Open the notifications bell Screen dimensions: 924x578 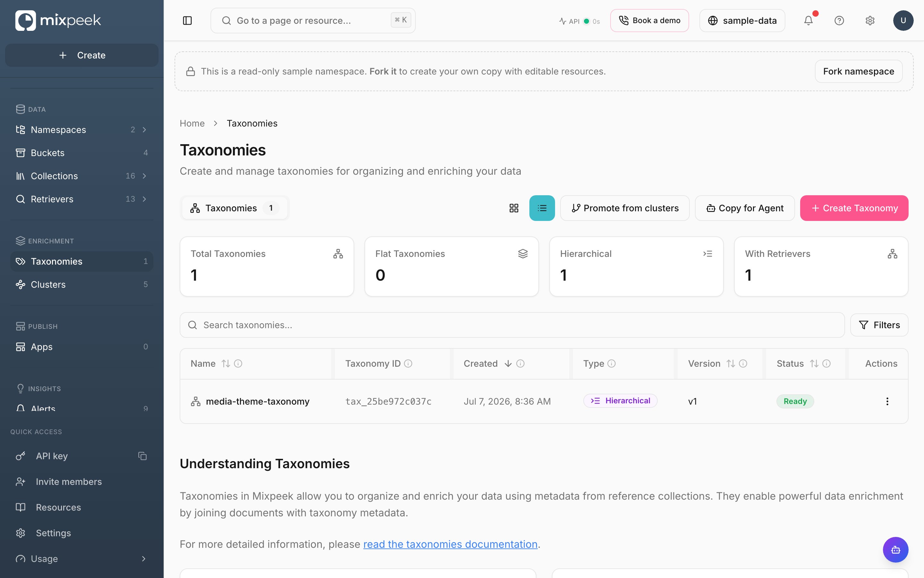coord(808,21)
